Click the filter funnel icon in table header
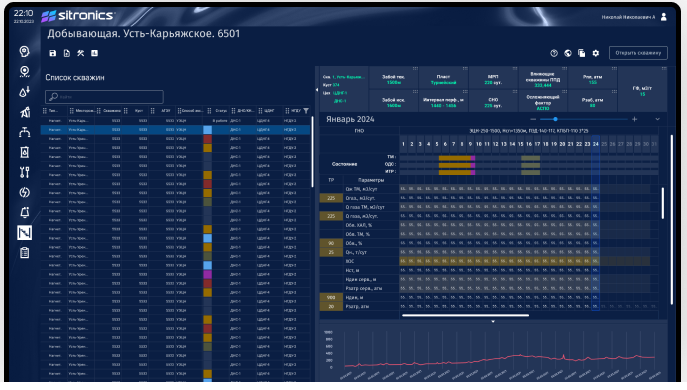The width and height of the screenshot is (687, 390). click(306, 111)
